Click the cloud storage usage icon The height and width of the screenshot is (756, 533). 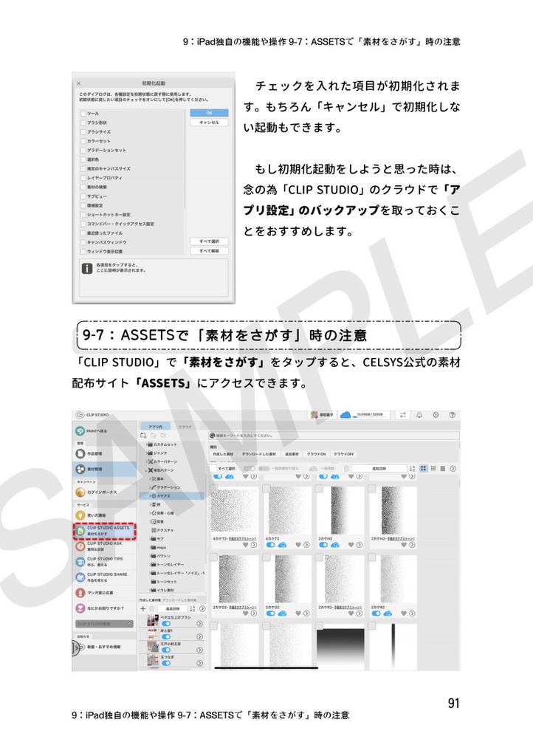coord(345,415)
